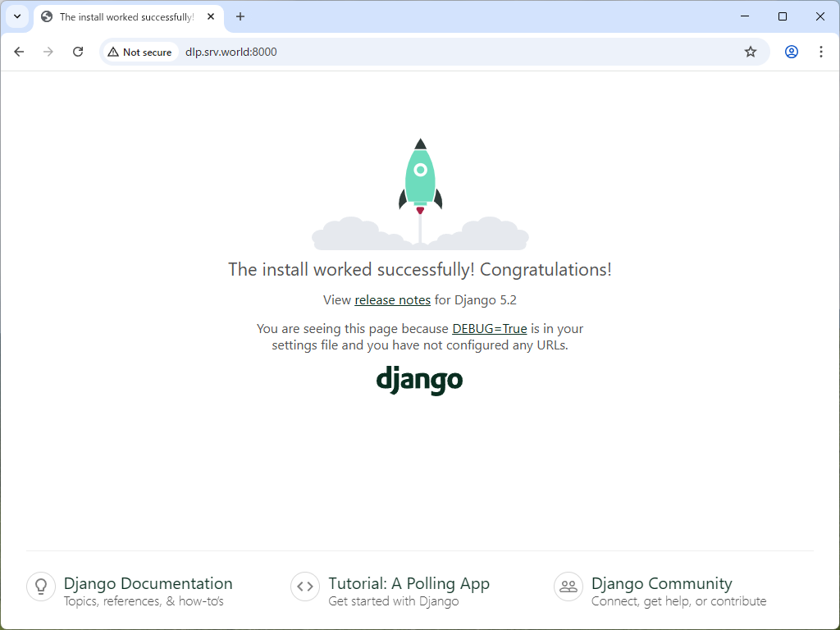Open the Django Documentation section

148,583
